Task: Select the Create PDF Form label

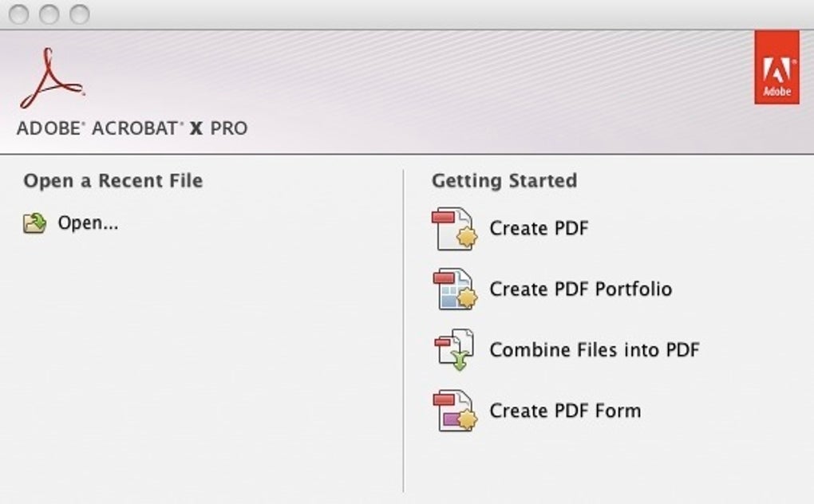Action: point(564,410)
